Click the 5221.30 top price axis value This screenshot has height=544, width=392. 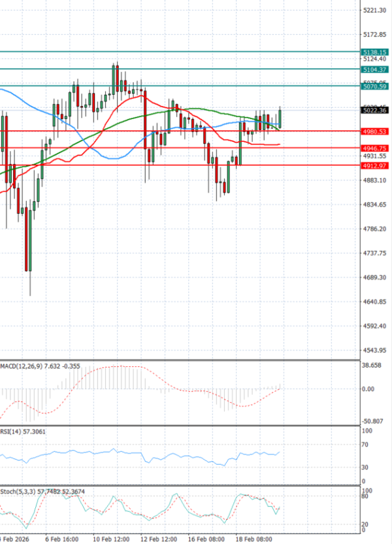[x=374, y=10]
